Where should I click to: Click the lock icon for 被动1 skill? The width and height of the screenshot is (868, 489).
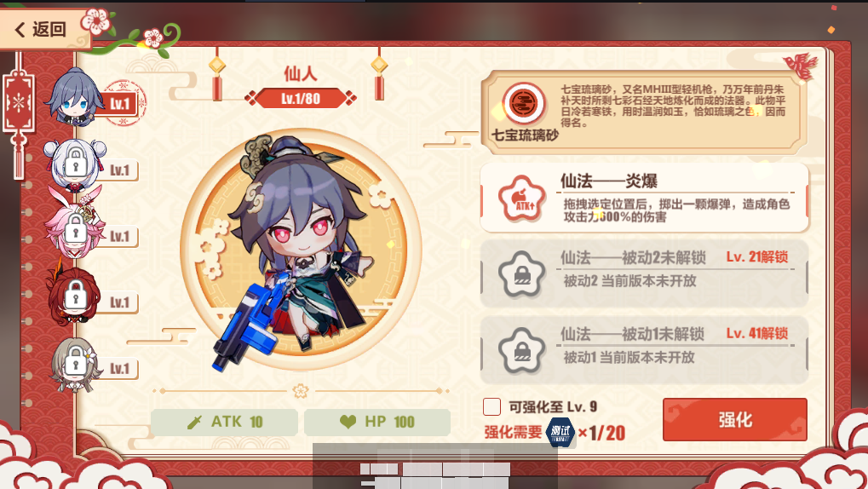tap(521, 350)
